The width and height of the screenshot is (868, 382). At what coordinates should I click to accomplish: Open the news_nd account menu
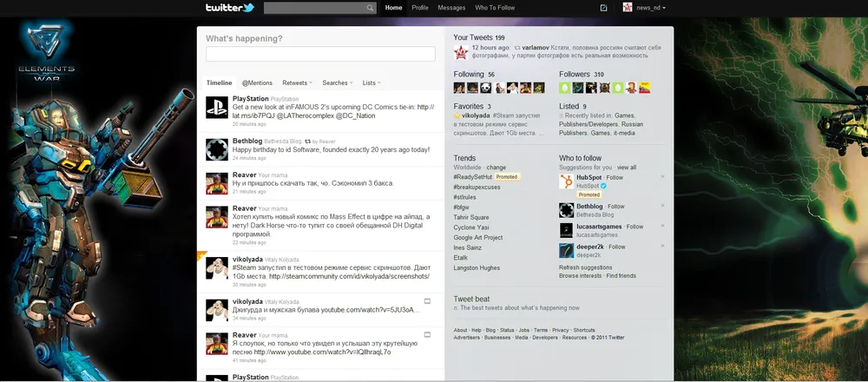[x=648, y=8]
